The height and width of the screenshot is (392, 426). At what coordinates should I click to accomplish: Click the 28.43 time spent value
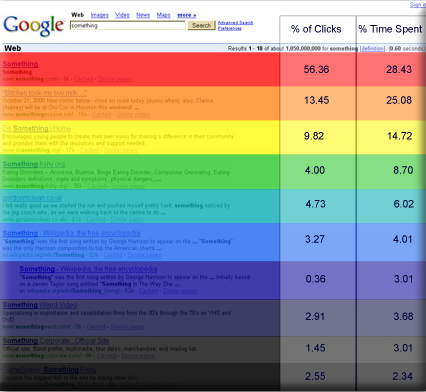coord(399,69)
